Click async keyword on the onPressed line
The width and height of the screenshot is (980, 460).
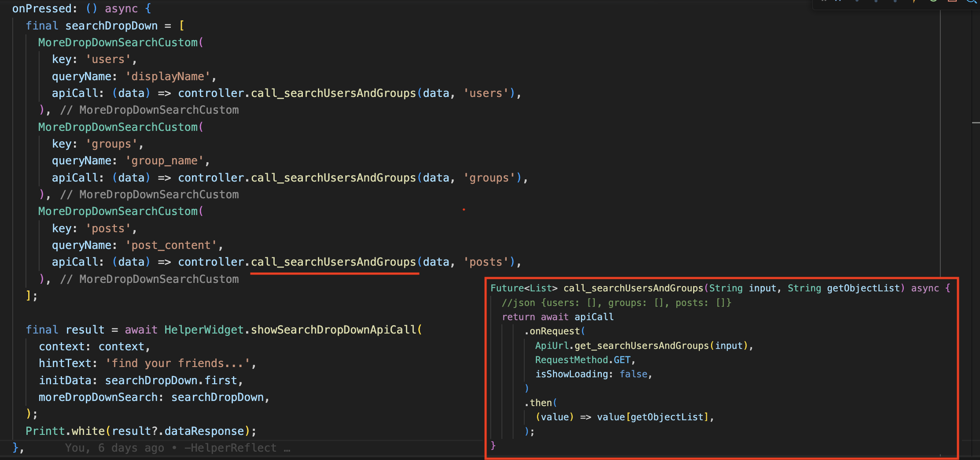click(121, 8)
